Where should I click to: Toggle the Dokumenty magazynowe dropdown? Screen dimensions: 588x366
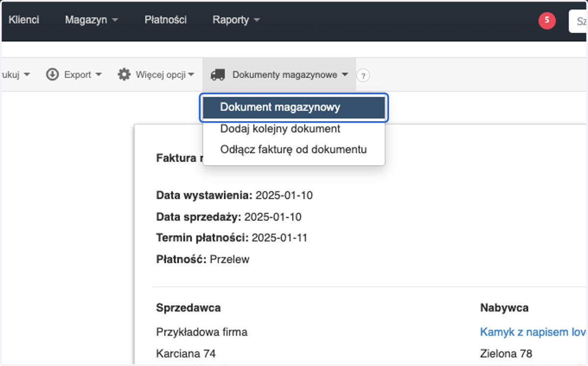[279, 75]
